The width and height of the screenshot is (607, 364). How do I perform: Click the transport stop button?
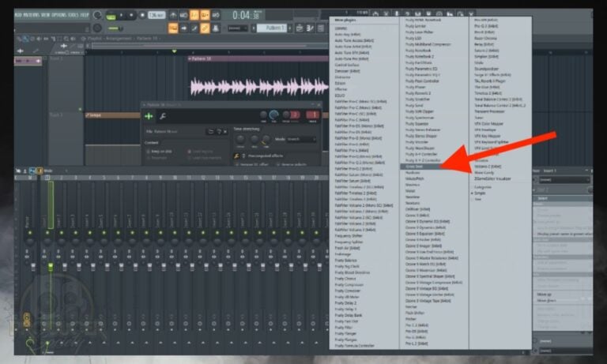pyautogui.click(x=132, y=15)
